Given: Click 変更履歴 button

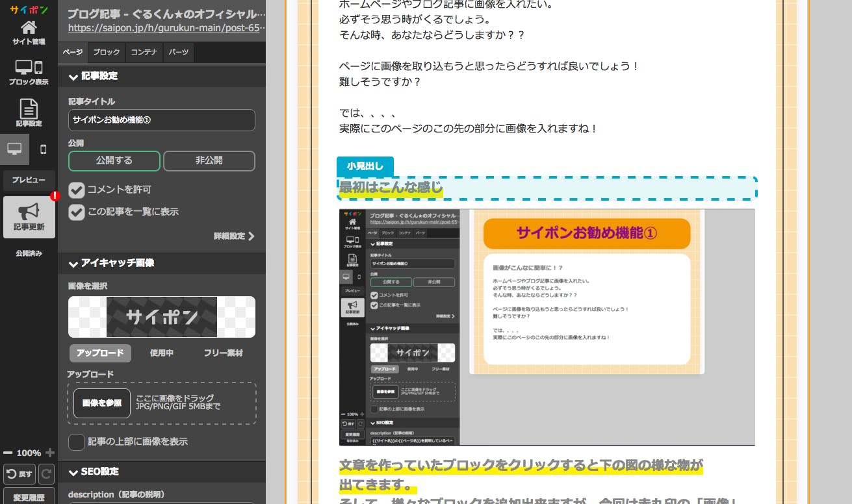Looking at the screenshot, I should point(29,497).
